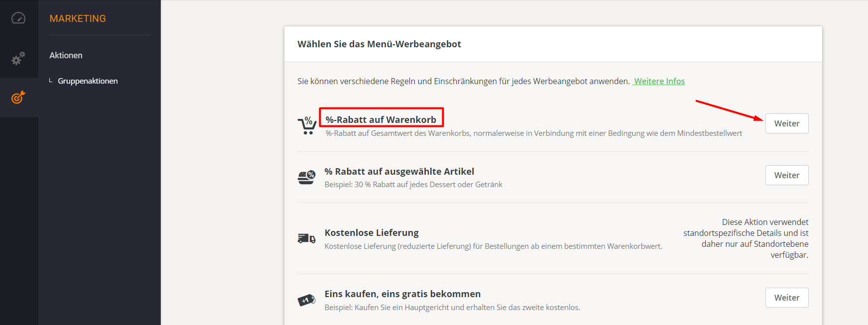This screenshot has width=868, height=325.
Task: Select % Rabatt auf ausgewählte Artikel title
Action: 399,171
